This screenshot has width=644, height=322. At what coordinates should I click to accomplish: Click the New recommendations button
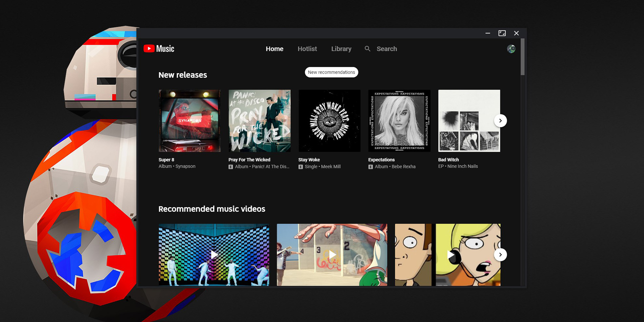331,72
